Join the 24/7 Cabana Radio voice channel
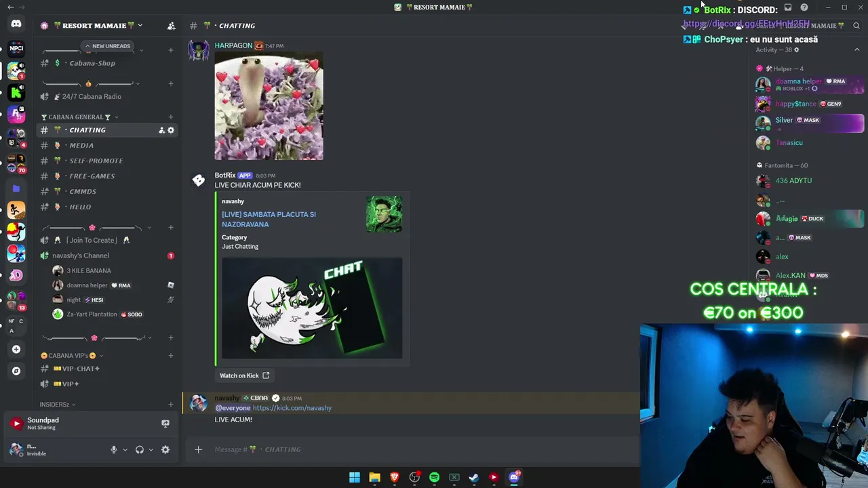This screenshot has height=488, width=868. [x=107, y=97]
